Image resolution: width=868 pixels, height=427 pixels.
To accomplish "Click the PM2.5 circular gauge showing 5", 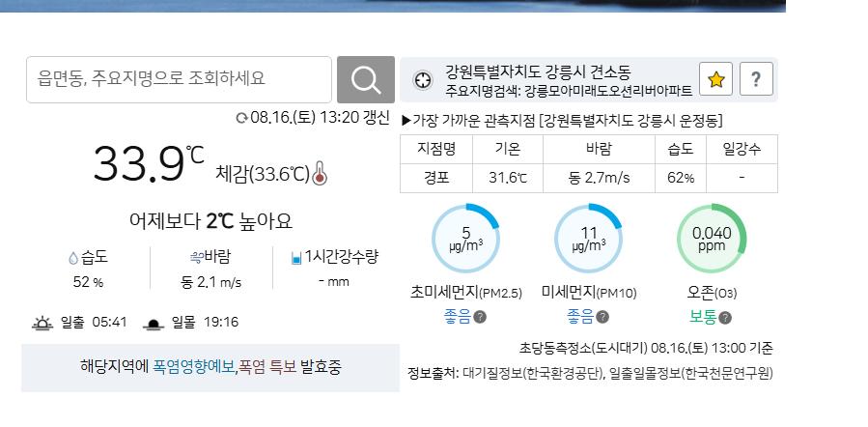I will click(x=465, y=239).
